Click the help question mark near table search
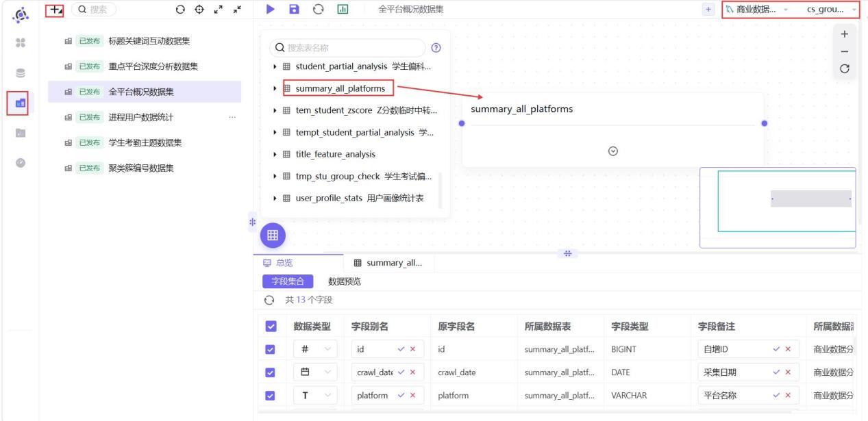 click(x=436, y=48)
